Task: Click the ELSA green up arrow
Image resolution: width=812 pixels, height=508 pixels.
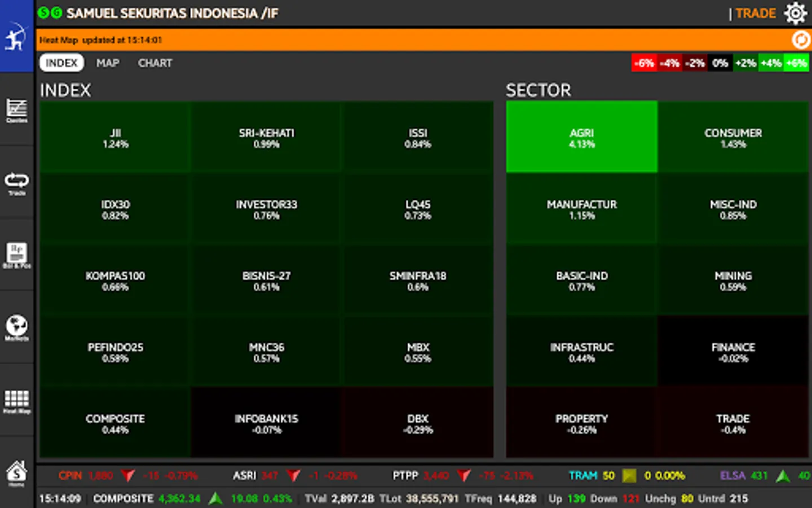Action: (x=783, y=475)
